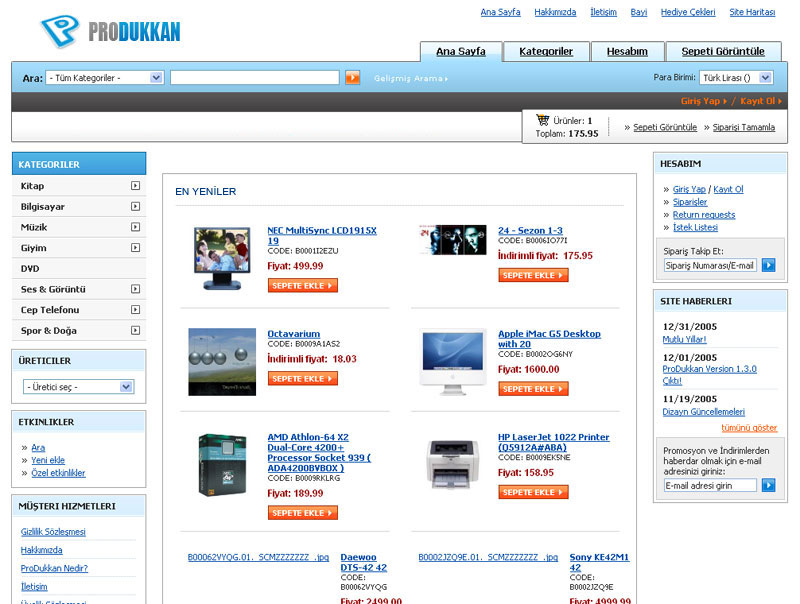Open Gelişmiş Arama advanced search
Image resolution: width=800 pixels, height=604 pixels.
coord(411,79)
